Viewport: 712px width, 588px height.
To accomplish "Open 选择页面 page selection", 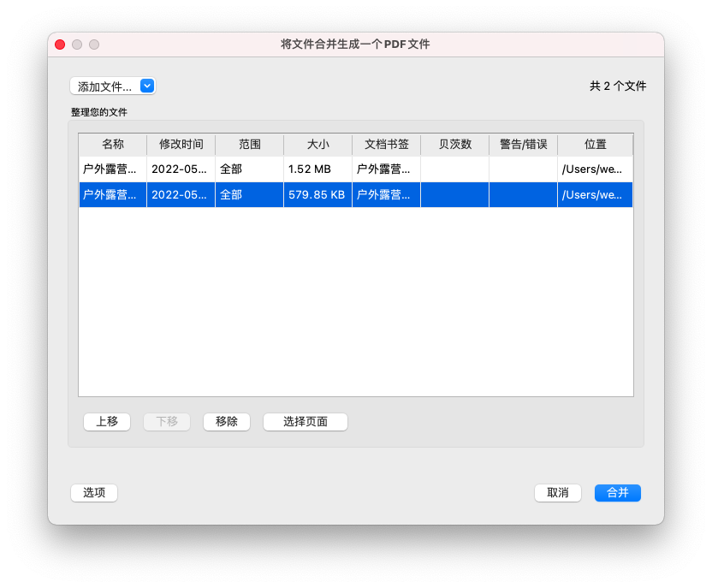I will [306, 421].
